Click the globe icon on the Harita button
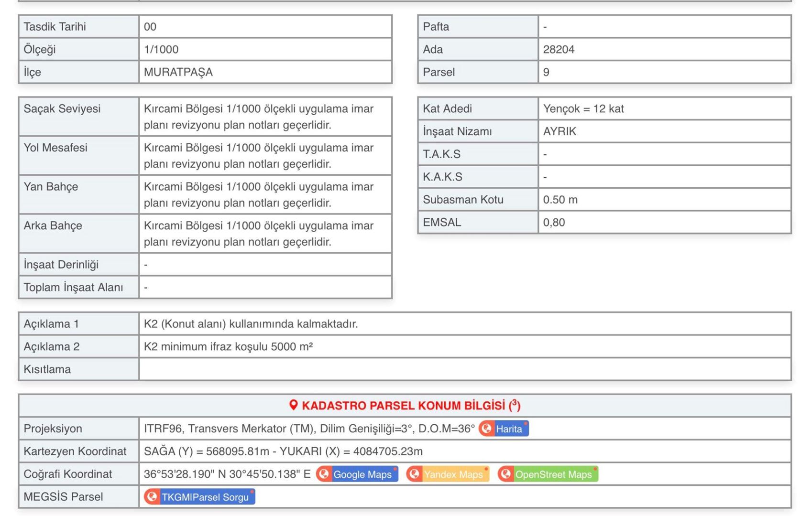This screenshot has width=812, height=516. [486, 429]
